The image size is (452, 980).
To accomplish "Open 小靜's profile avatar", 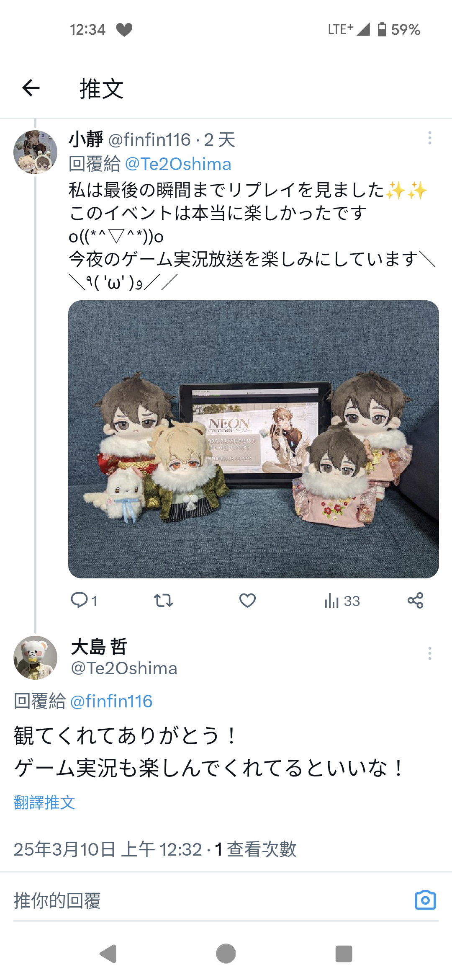I will pos(36,152).
